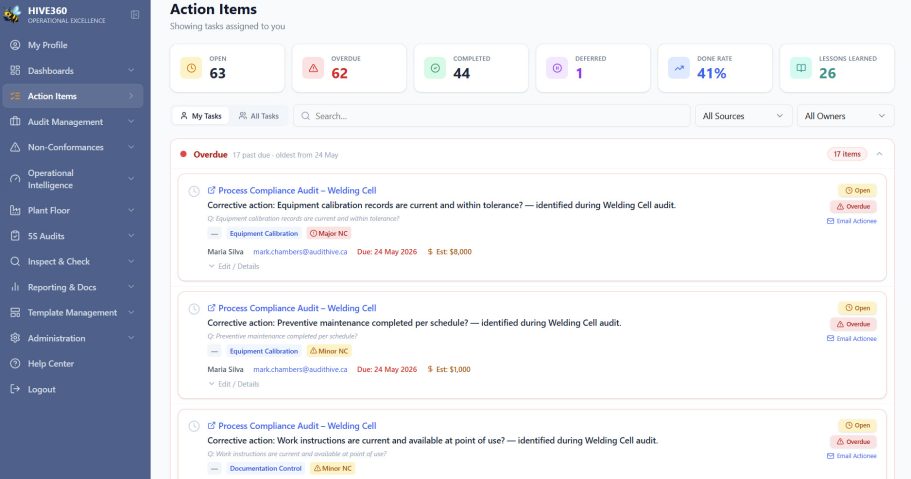The height and width of the screenshot is (479, 911).
Task: Email Actionee for equipment calibration task
Action: coord(852,221)
